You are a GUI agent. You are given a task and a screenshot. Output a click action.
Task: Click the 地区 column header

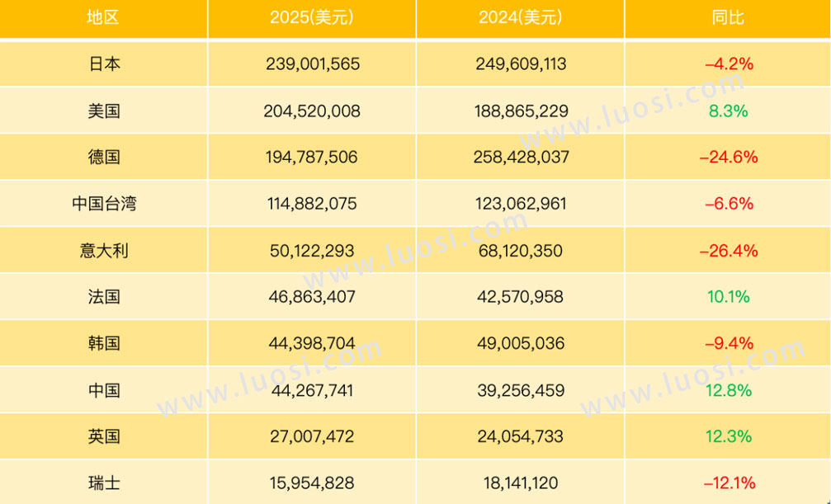point(103,17)
